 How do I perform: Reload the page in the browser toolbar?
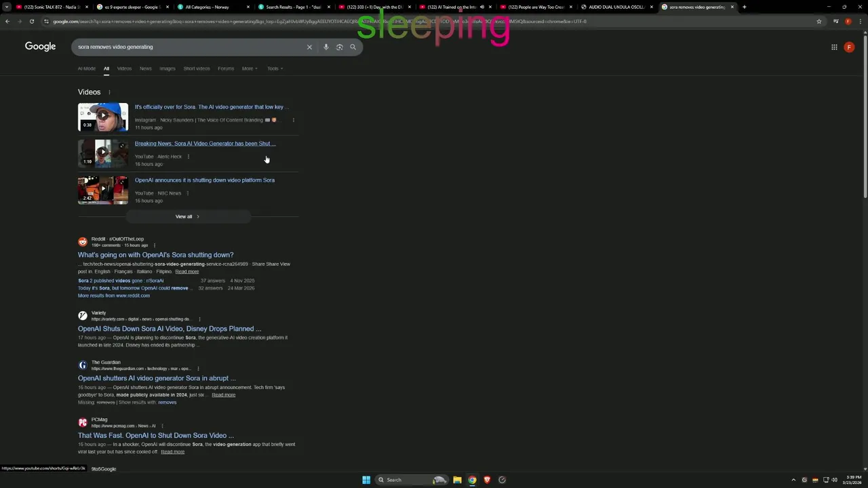coord(31,21)
